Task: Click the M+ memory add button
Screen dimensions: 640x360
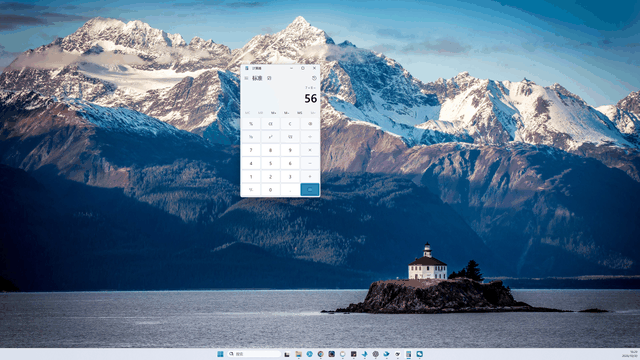Action: tap(273, 113)
